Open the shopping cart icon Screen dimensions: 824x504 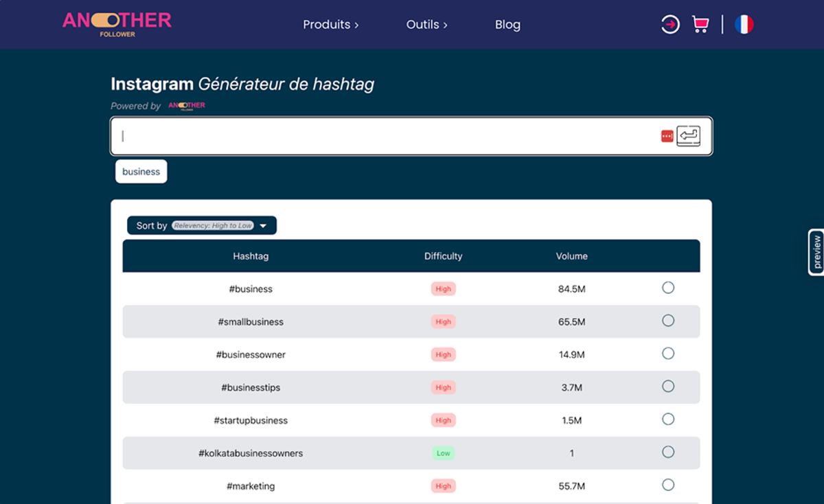(700, 25)
